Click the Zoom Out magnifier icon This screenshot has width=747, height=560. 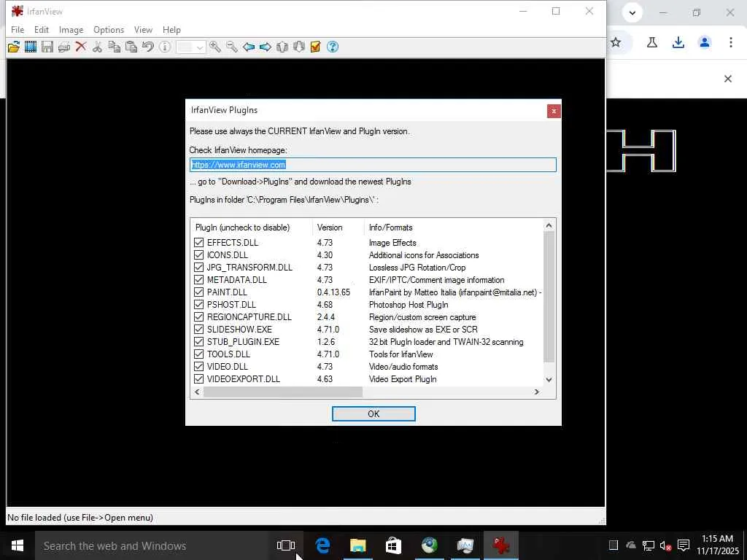pyautogui.click(x=231, y=47)
